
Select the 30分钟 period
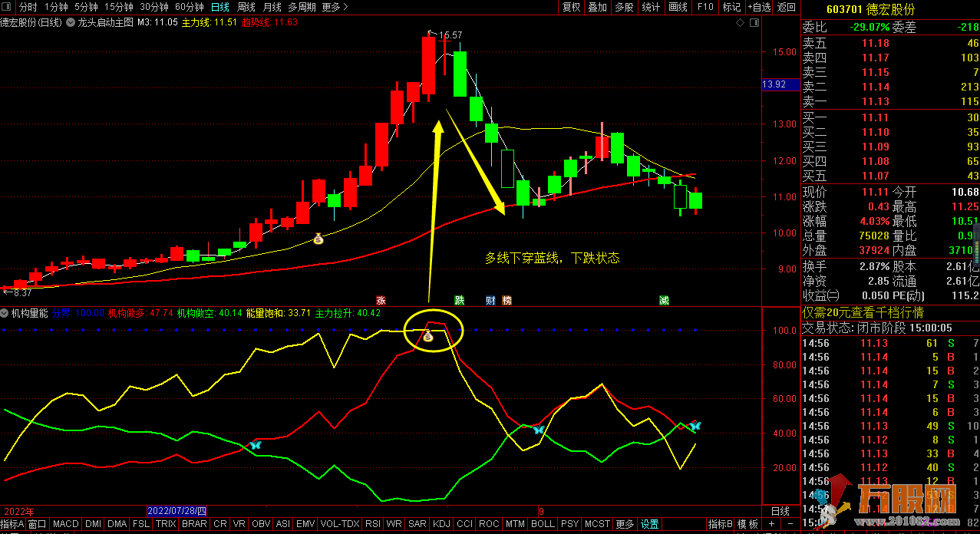tap(154, 7)
